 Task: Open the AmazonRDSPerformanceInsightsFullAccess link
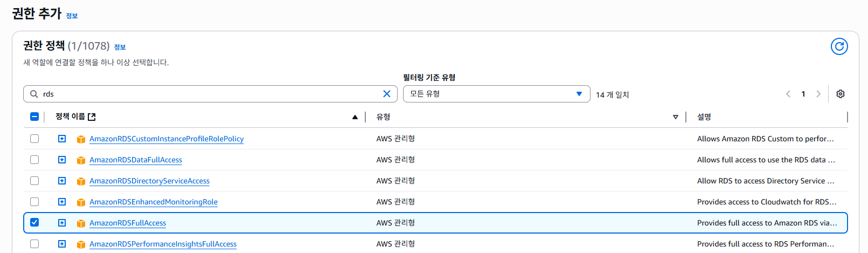pyautogui.click(x=163, y=244)
